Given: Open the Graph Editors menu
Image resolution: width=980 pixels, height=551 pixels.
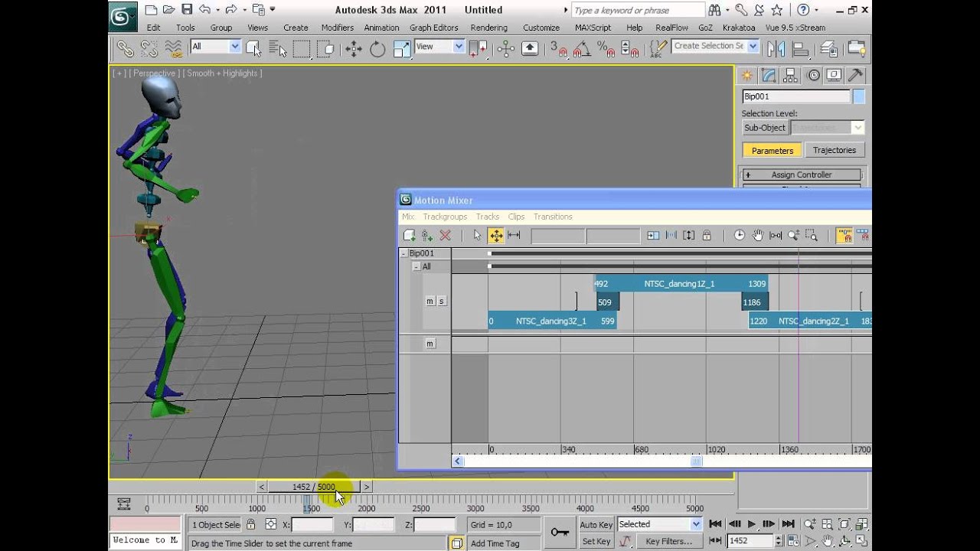Looking at the screenshot, I should [x=434, y=28].
